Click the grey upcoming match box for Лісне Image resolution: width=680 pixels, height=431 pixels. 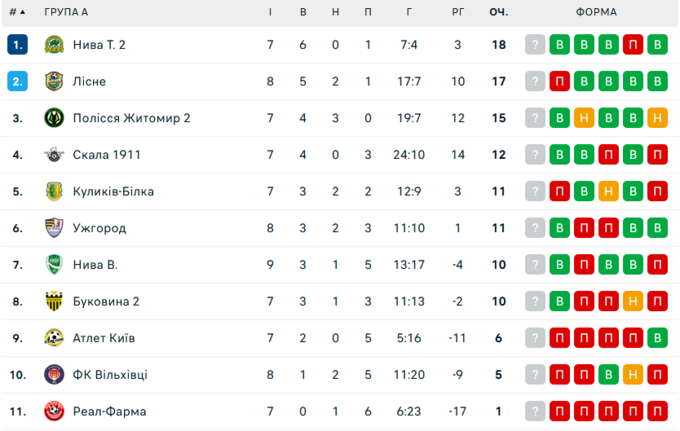coord(536,82)
